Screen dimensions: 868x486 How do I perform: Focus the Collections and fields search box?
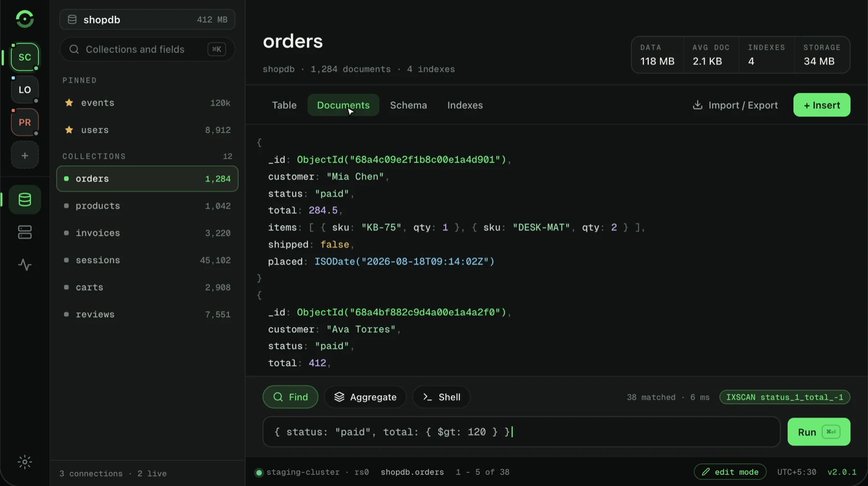(x=147, y=49)
